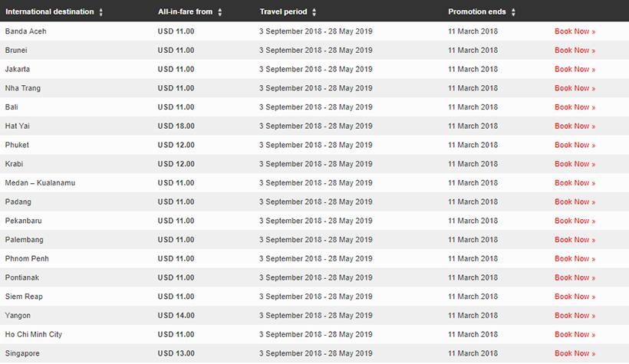The image size is (629, 364).
Task: Click sort arrows beside All-in-fare from
Action: [x=220, y=12]
